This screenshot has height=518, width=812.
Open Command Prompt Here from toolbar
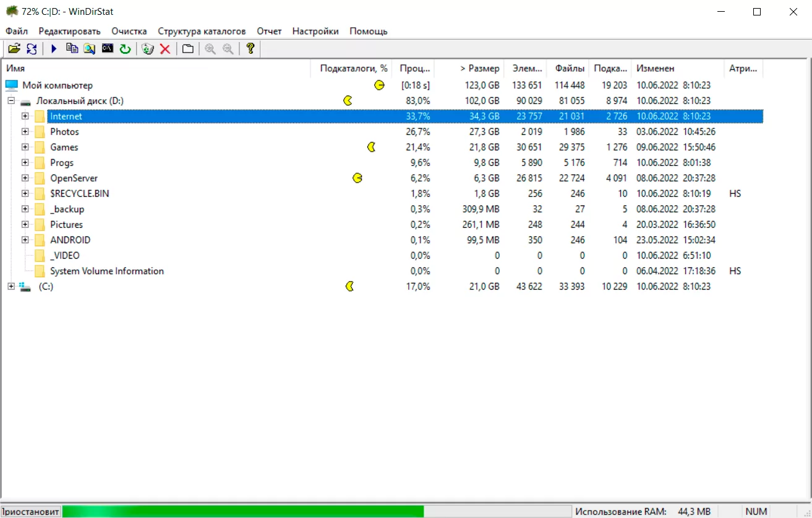click(x=108, y=49)
